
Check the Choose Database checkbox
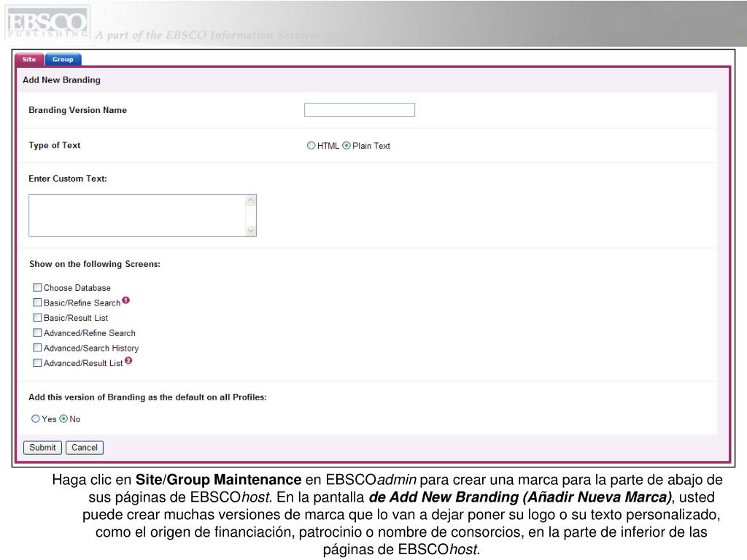pos(37,287)
